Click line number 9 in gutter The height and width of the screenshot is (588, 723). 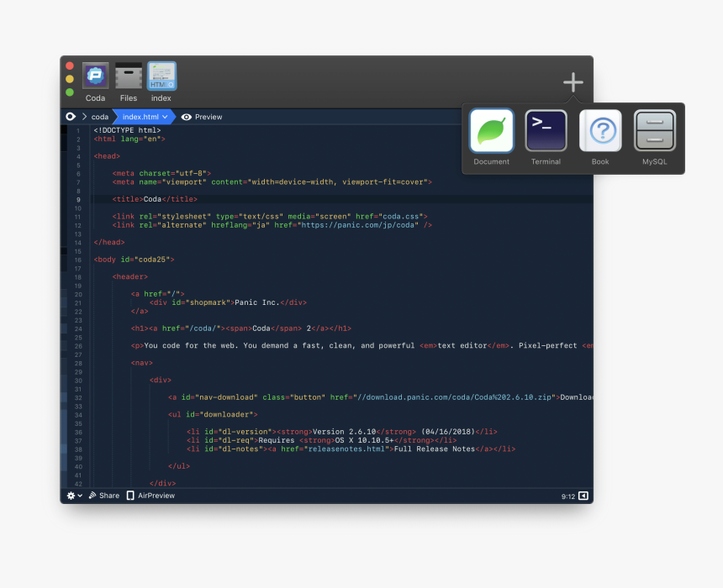tap(78, 200)
